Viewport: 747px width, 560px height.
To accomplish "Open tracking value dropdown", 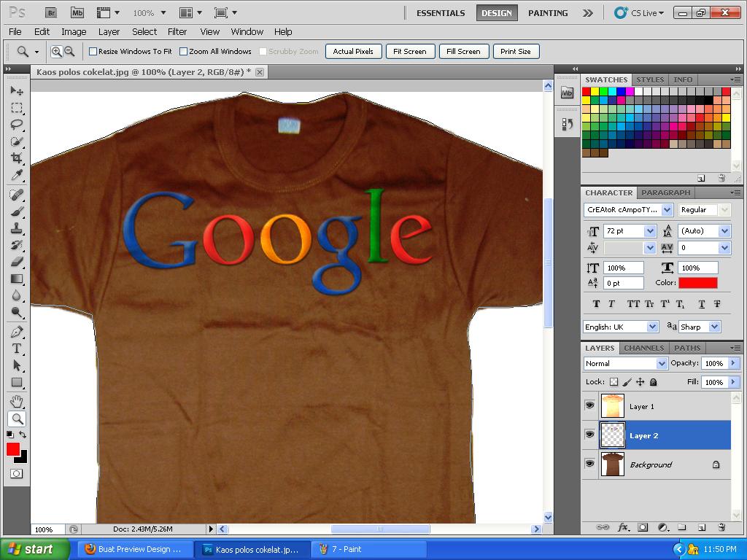I will (x=724, y=248).
